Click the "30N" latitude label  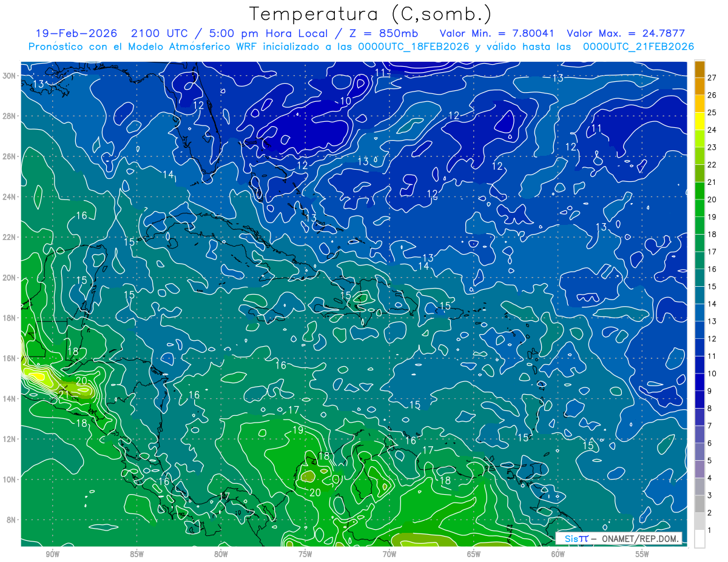click(x=10, y=76)
